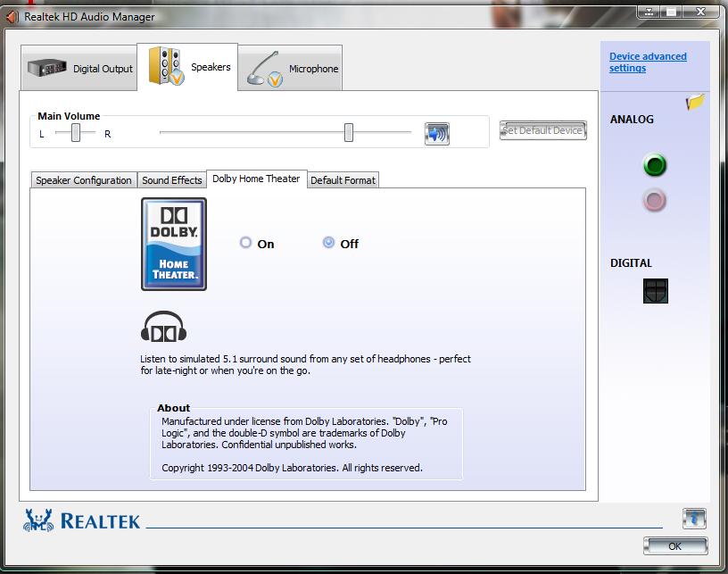
Task: Click the Set Default Device button
Action: [542, 130]
